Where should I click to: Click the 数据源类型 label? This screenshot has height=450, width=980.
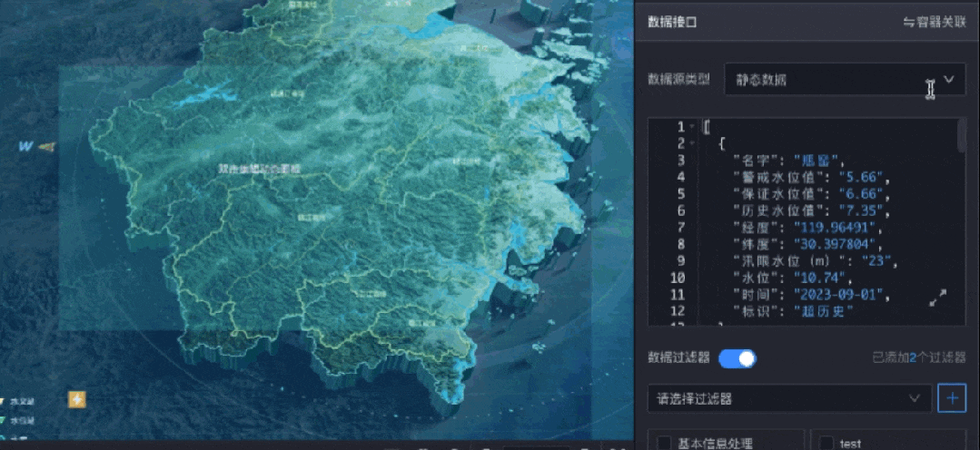678,79
